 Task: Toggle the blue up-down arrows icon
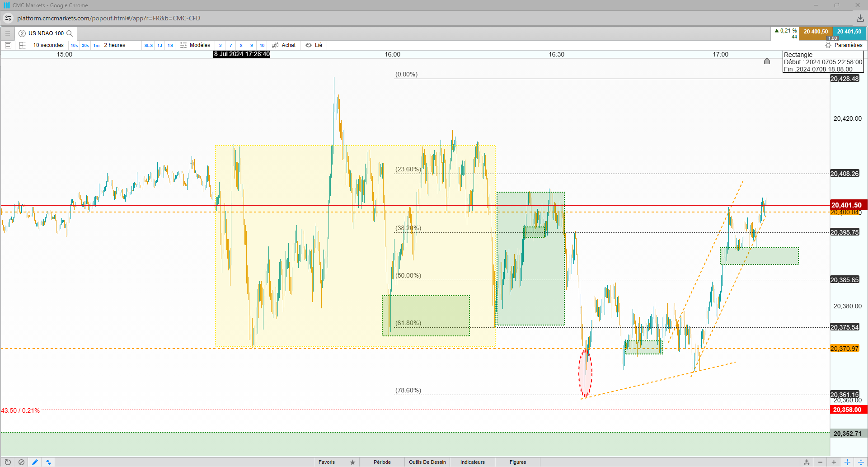pos(48,462)
